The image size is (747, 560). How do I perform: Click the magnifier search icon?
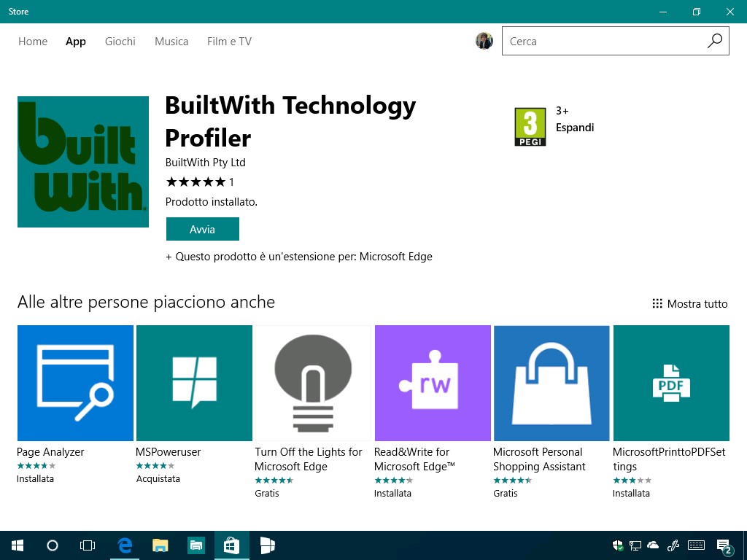tap(715, 41)
